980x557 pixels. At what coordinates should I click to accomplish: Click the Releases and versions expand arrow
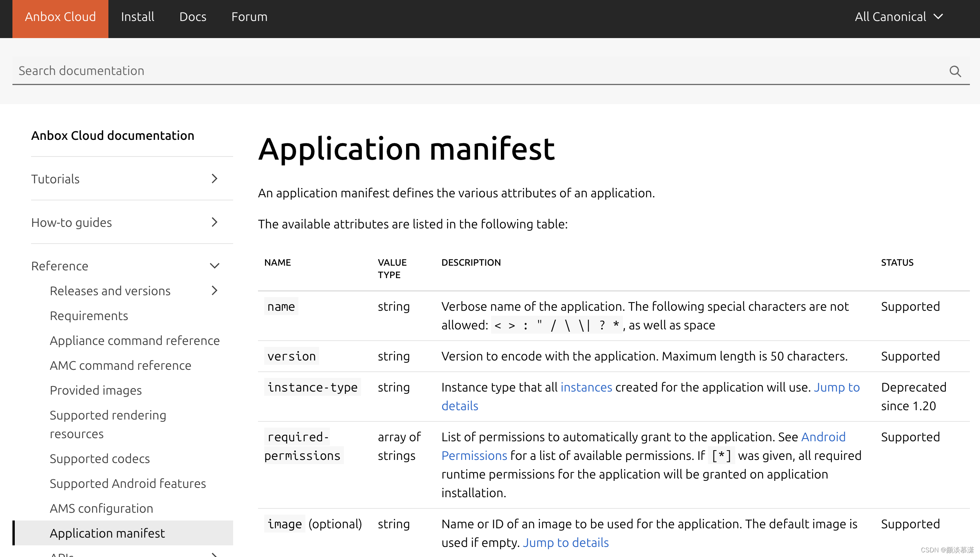tap(215, 291)
